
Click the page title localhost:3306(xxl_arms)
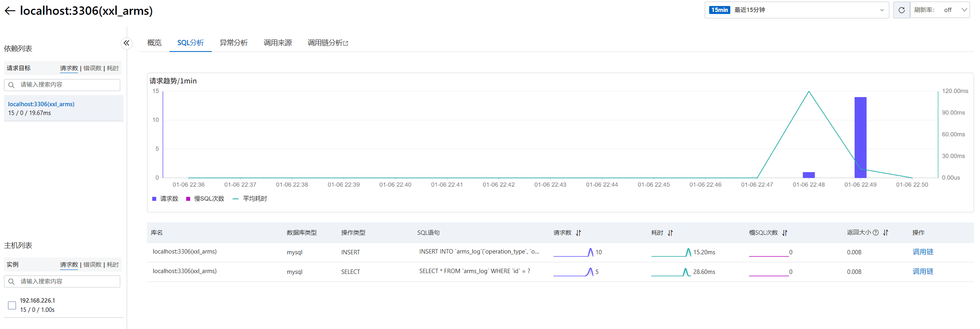click(86, 11)
